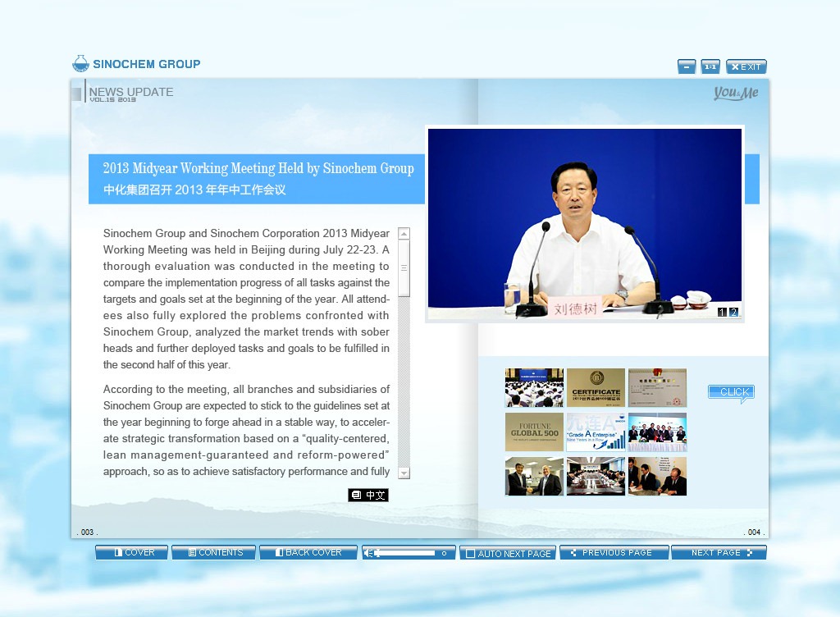Go to Previous Page
The width and height of the screenshot is (840, 617).
pos(614,552)
